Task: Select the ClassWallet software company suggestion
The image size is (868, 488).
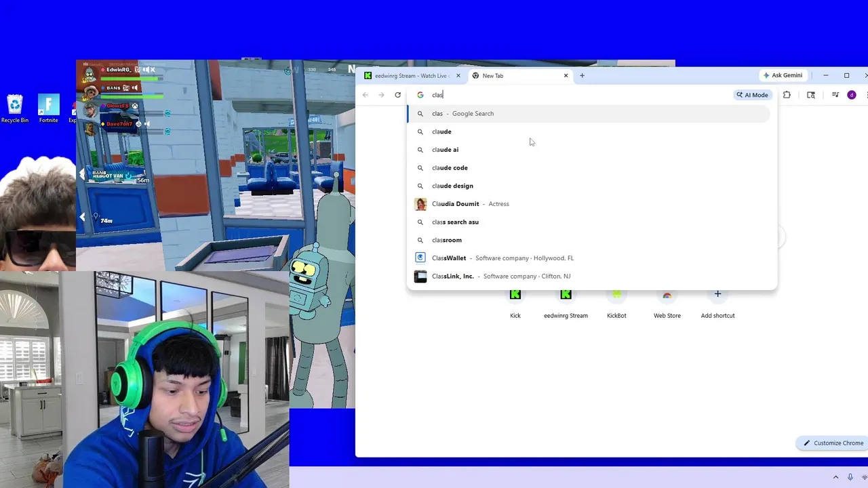Action: tap(589, 258)
